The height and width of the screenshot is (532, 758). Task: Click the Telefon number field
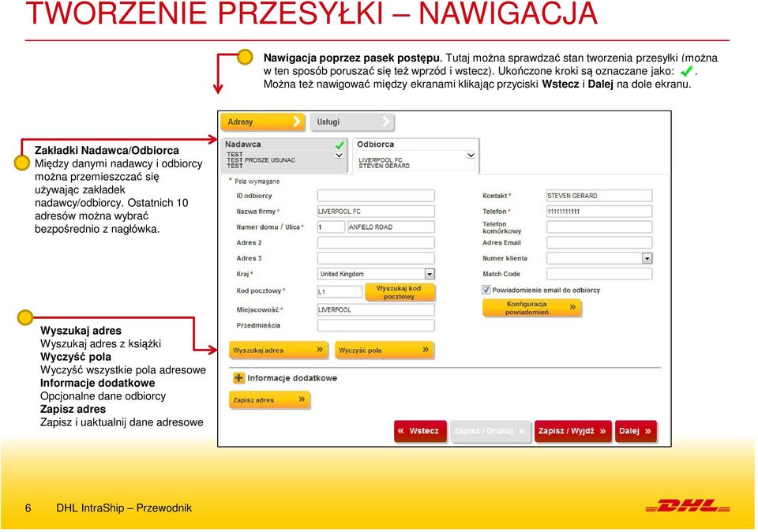[599, 212]
